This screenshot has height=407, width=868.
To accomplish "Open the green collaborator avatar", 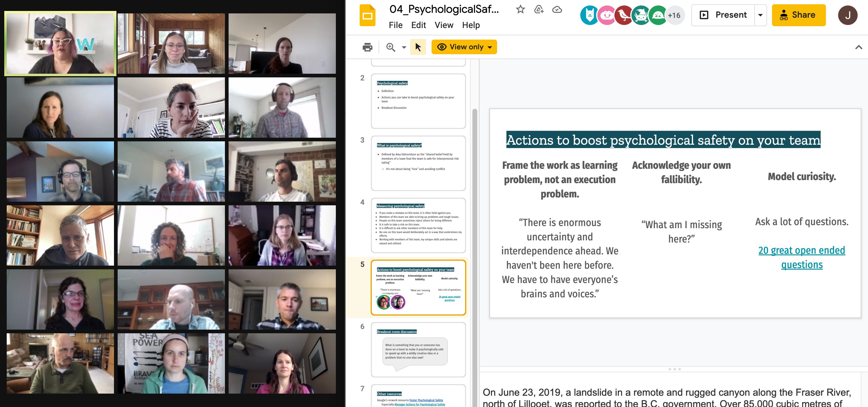I will coord(657,15).
